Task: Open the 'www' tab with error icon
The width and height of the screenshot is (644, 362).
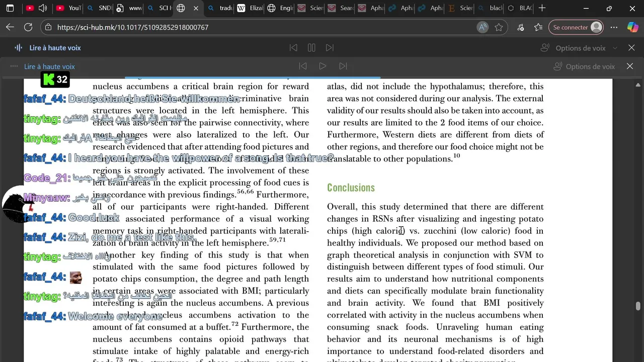Action: point(128,8)
